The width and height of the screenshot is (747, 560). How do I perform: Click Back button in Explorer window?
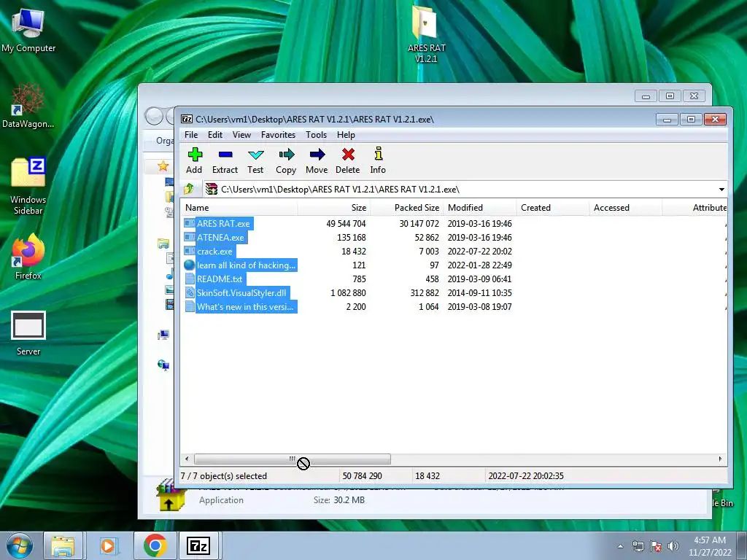coord(154,116)
